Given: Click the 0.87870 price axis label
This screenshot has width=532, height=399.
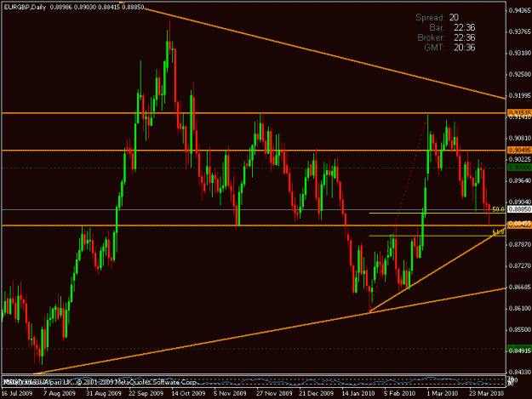Looking at the screenshot, I should click(x=520, y=244).
